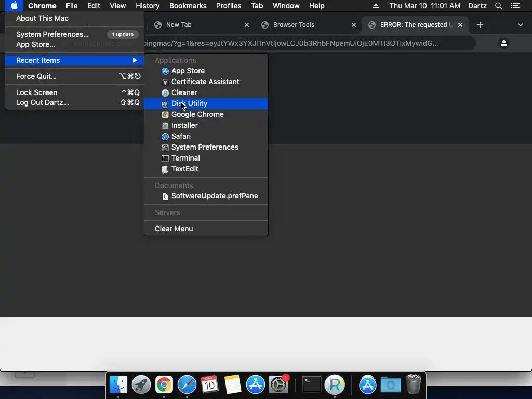Click the 1 update badge
The height and width of the screenshot is (399, 532).
coord(123,34)
